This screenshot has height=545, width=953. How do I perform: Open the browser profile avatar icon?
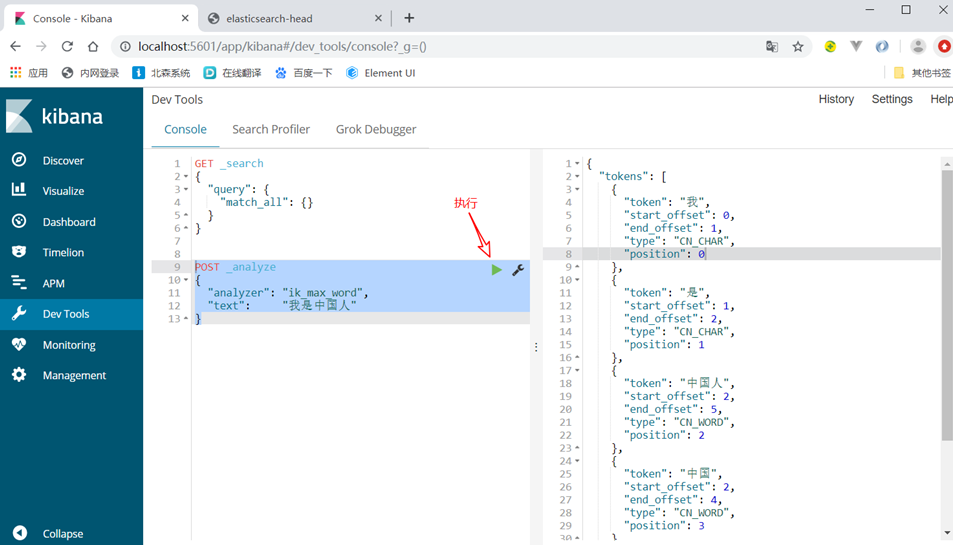(x=918, y=46)
